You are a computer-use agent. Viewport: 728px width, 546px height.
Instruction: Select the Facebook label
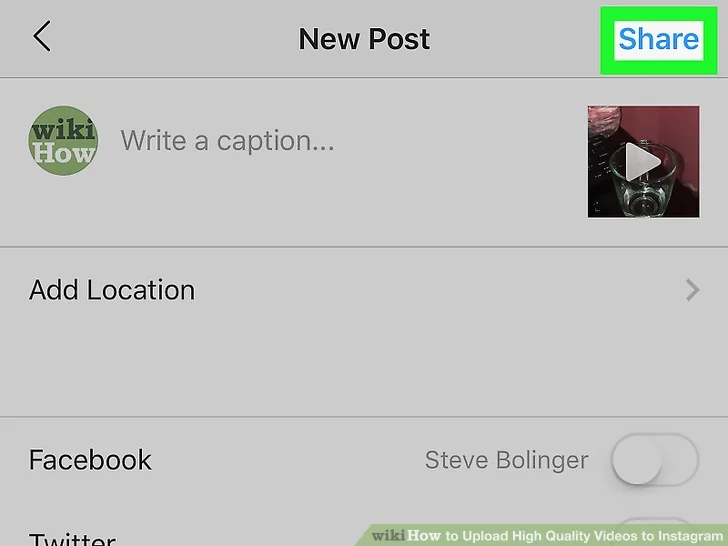(90, 460)
